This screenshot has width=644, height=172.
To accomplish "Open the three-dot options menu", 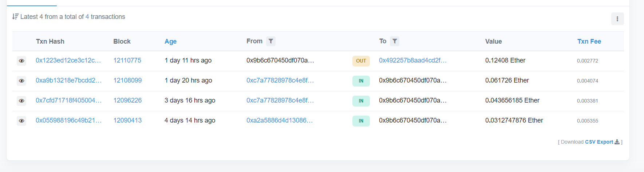I will point(617,19).
